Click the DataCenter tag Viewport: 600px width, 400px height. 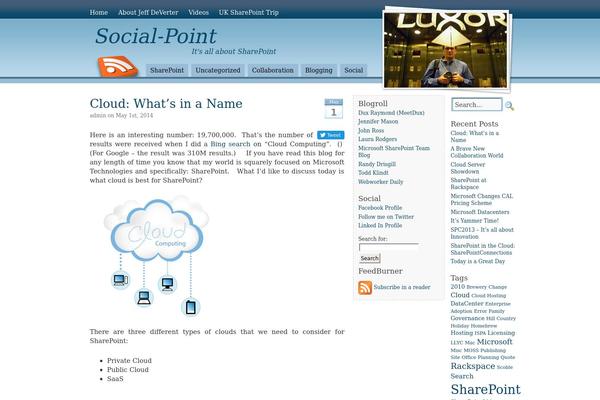[x=467, y=304]
